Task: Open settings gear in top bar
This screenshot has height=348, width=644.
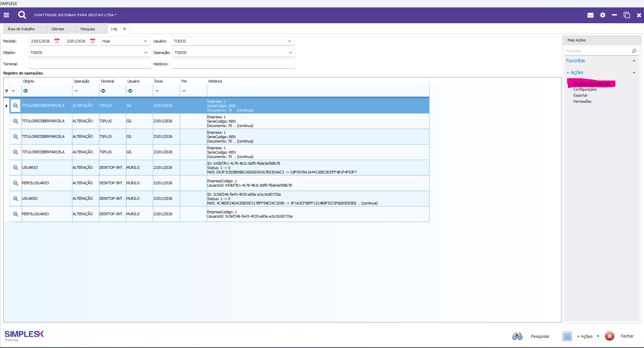Action: tap(603, 15)
